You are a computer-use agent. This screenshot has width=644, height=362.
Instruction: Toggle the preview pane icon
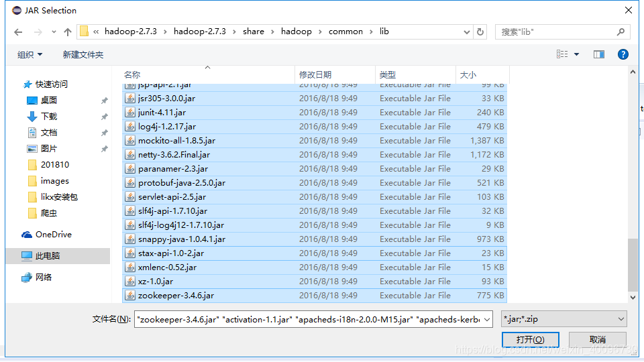point(599,54)
